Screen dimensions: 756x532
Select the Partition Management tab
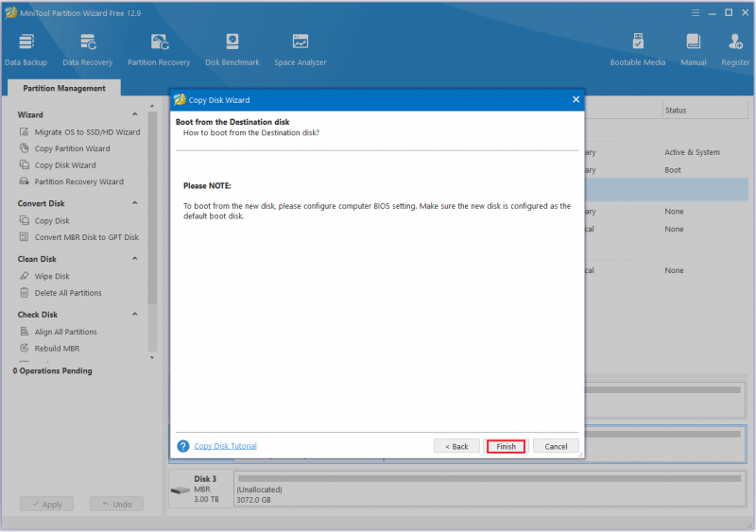[64, 88]
